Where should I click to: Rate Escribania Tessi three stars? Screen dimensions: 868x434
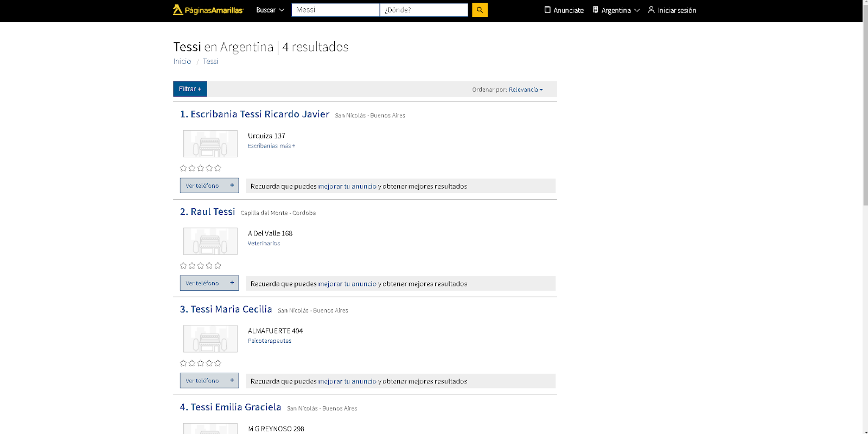pos(201,168)
